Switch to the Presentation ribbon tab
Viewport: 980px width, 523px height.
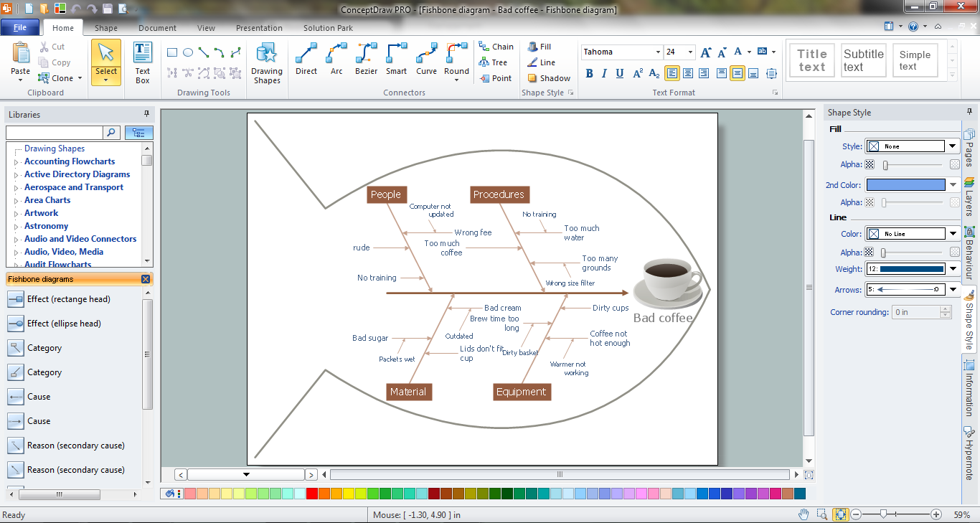[259, 28]
